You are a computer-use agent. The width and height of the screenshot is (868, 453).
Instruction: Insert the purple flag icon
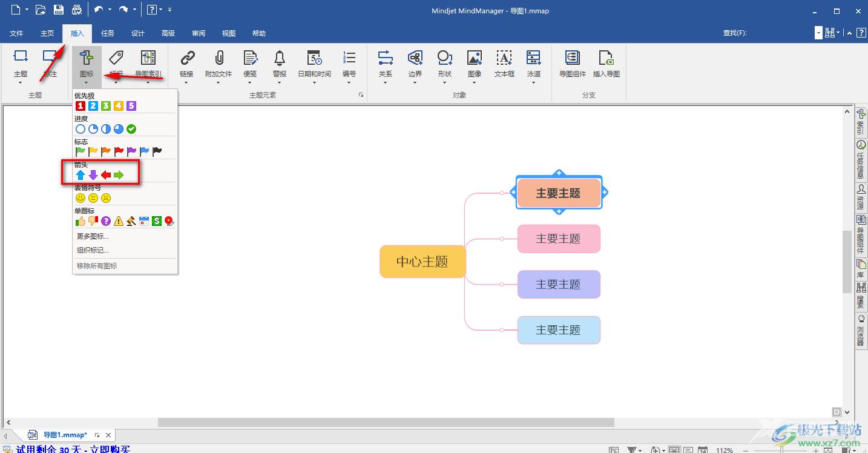[131, 151]
